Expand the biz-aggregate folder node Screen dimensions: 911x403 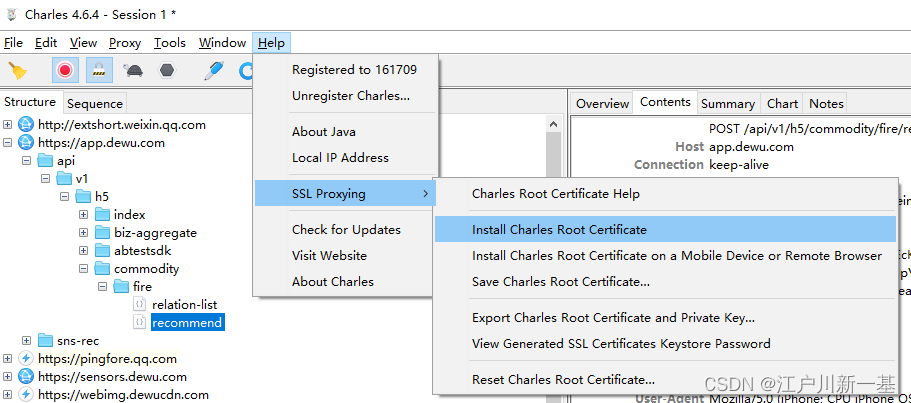[x=84, y=232]
